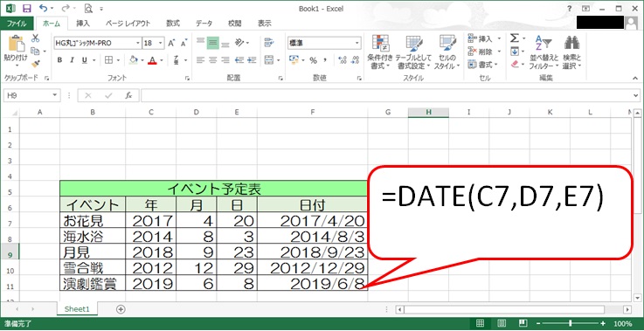Click the AutoSum sigma icon

click(x=514, y=38)
